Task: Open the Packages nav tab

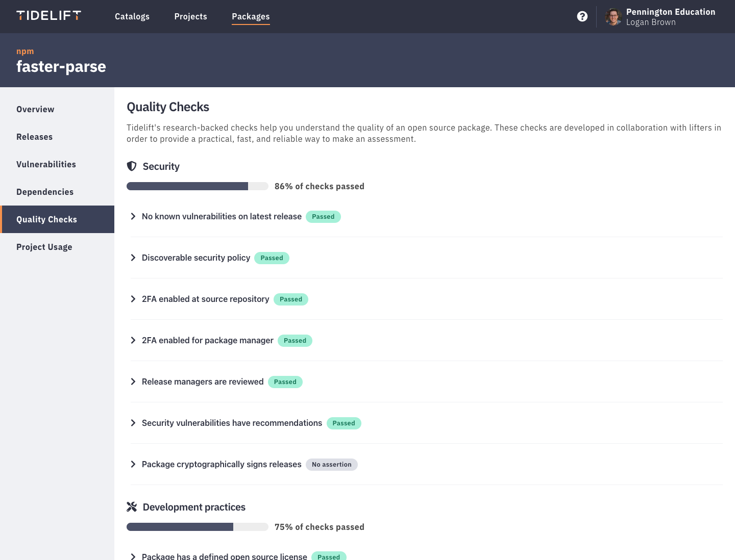Action: 251,16
